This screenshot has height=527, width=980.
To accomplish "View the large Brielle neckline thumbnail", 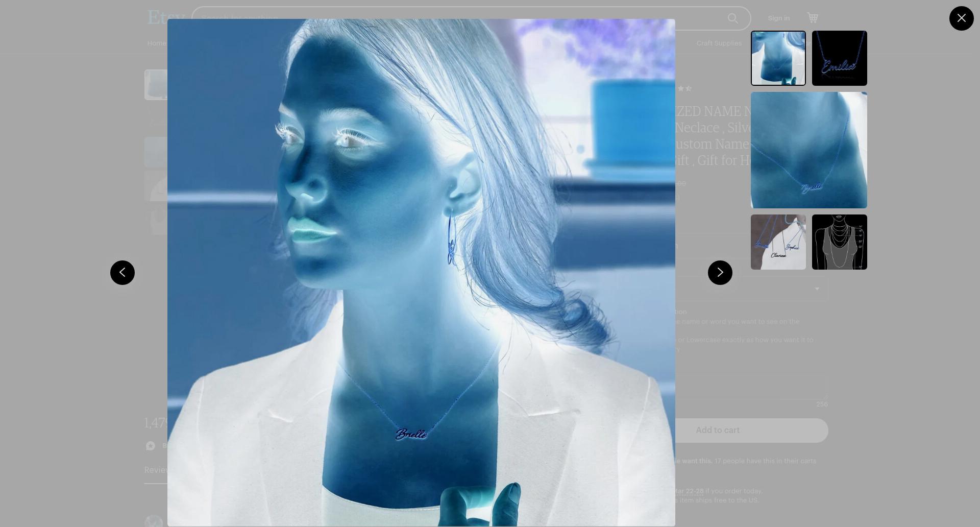I will pos(808,150).
